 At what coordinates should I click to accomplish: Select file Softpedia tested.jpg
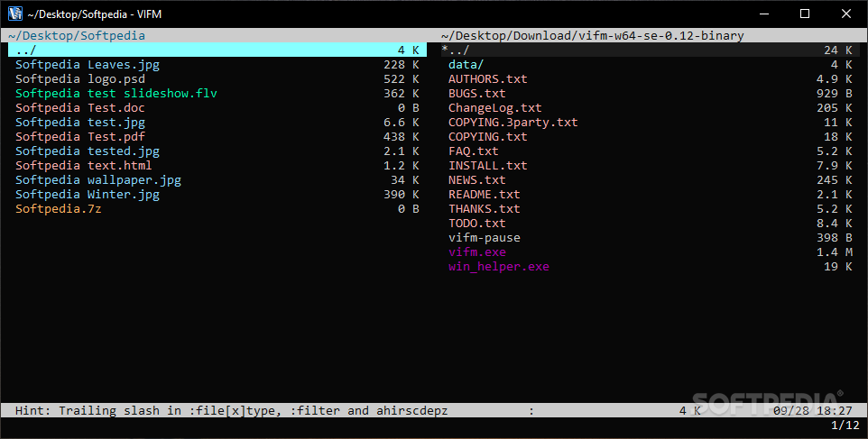click(x=88, y=151)
